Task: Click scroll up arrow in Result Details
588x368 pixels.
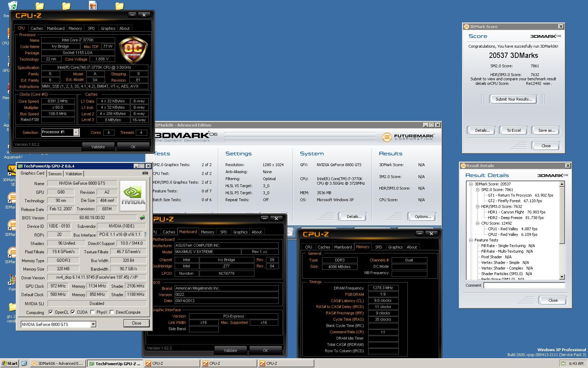Action: (562, 184)
